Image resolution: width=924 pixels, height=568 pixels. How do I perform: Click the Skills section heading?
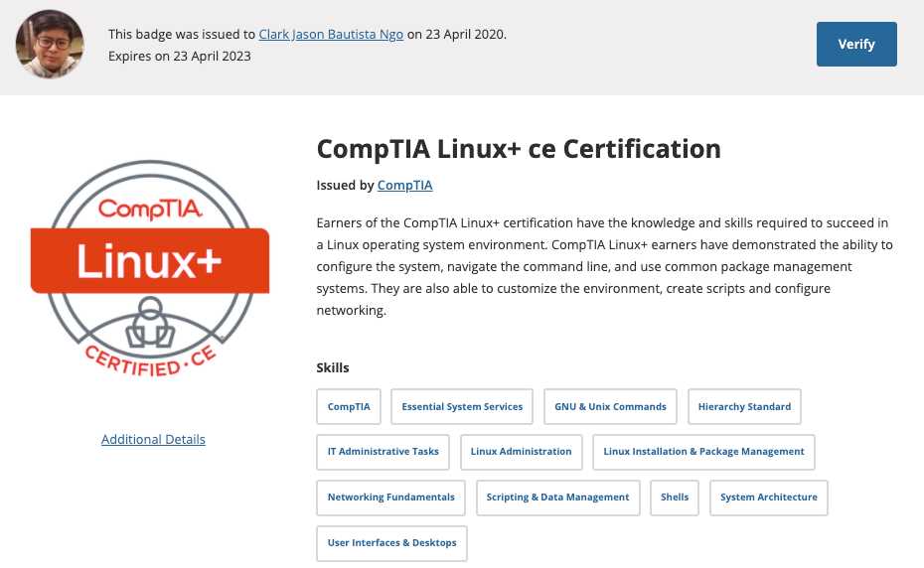click(x=333, y=367)
